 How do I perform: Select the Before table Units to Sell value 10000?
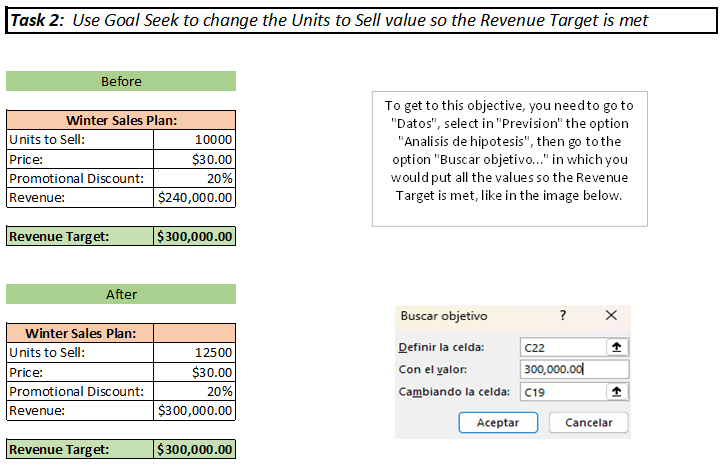pos(194,139)
